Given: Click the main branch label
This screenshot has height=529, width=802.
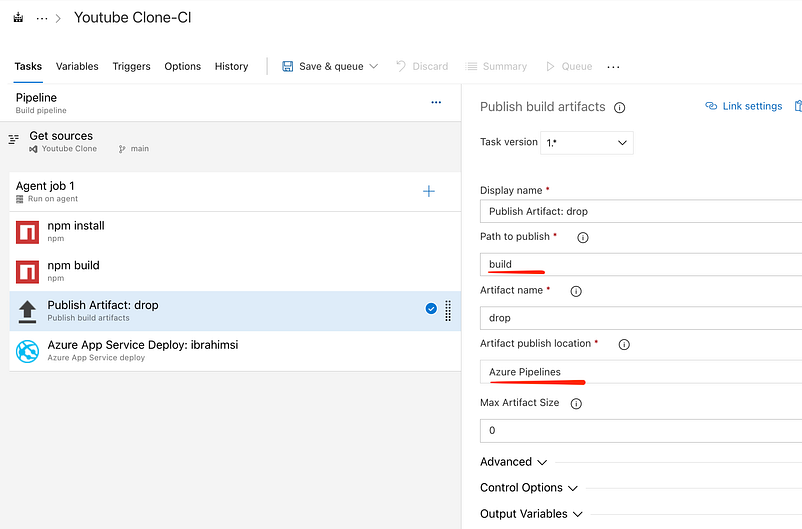Looking at the screenshot, I should (140, 149).
